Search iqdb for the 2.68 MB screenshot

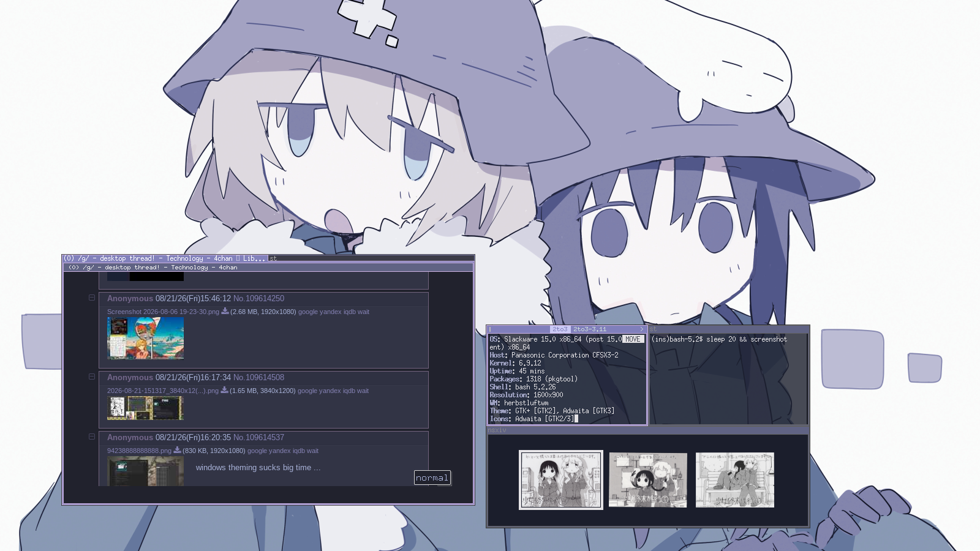(350, 312)
